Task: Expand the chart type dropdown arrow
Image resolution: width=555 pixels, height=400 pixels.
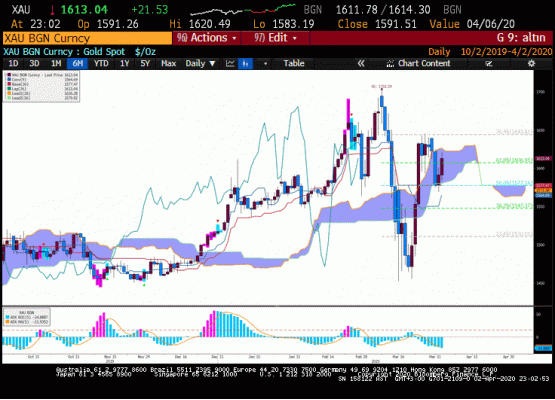Action: (265, 64)
